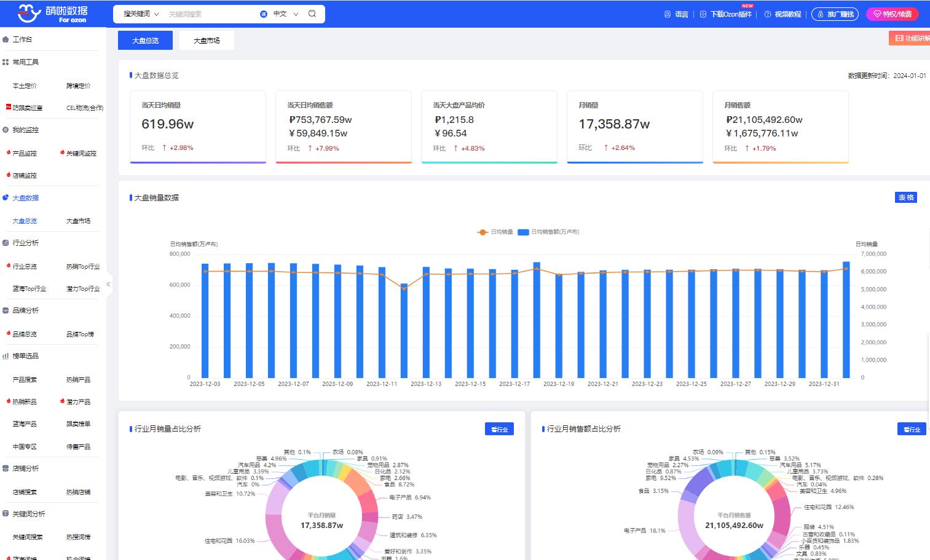
Task: Click the flame icon next to 潜力产品
Action: pyautogui.click(x=63, y=401)
